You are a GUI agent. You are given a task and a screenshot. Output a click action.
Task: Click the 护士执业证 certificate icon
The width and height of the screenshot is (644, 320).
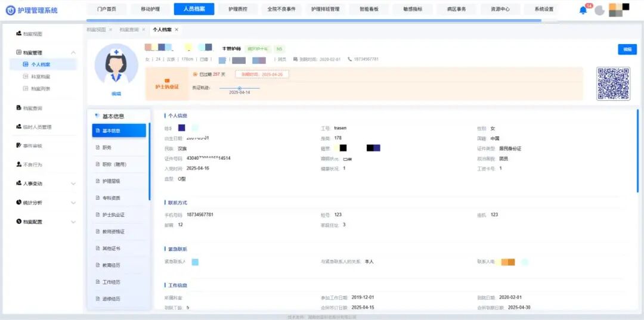(x=167, y=80)
